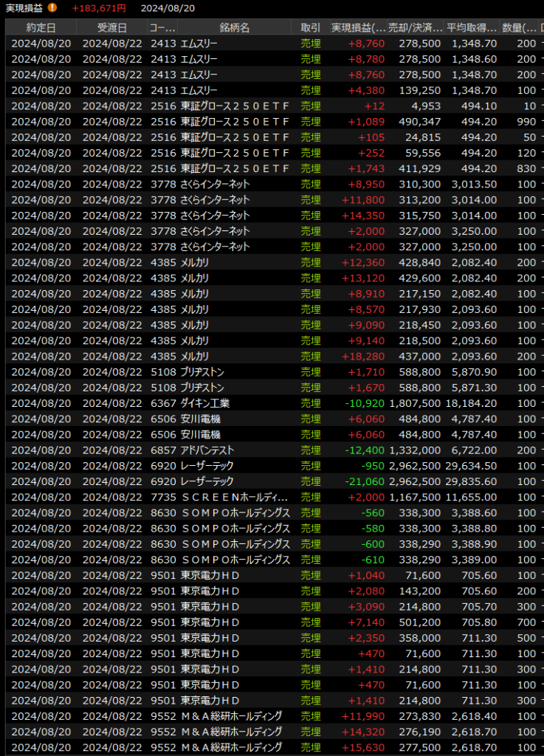Click the 取引 column header
This screenshot has width=544, height=756.
pyautogui.click(x=311, y=27)
